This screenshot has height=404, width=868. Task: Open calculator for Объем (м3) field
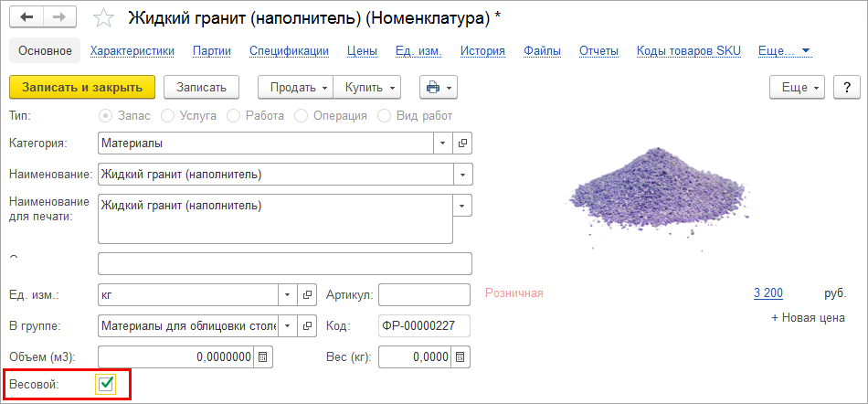(x=262, y=356)
